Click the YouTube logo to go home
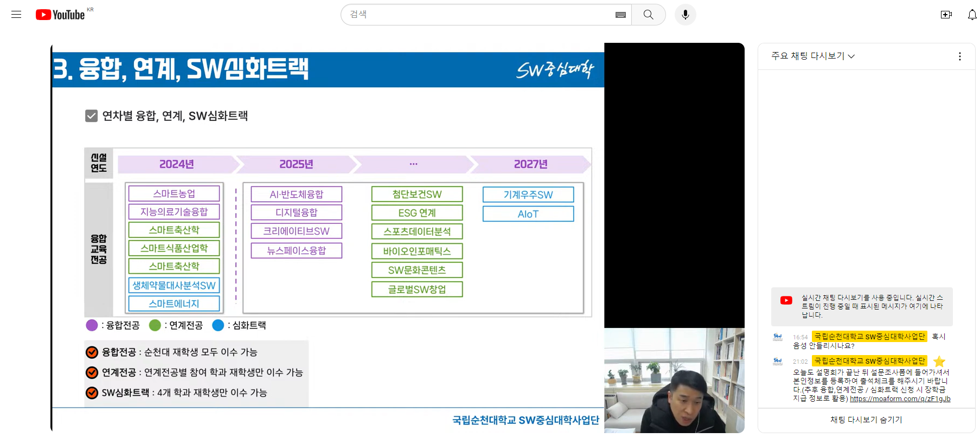 (60, 15)
